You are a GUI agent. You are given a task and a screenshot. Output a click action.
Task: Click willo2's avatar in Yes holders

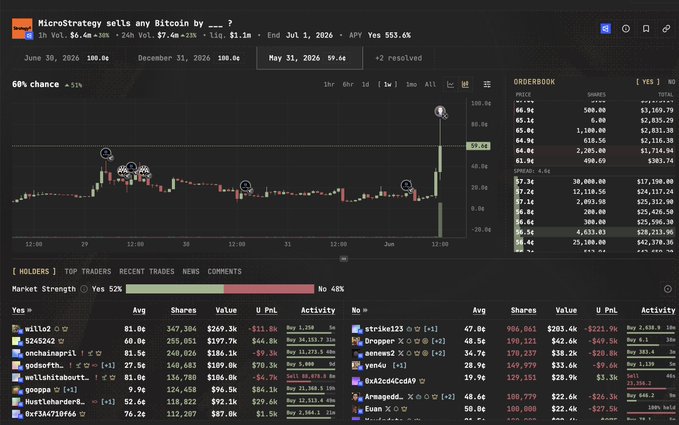(17, 329)
